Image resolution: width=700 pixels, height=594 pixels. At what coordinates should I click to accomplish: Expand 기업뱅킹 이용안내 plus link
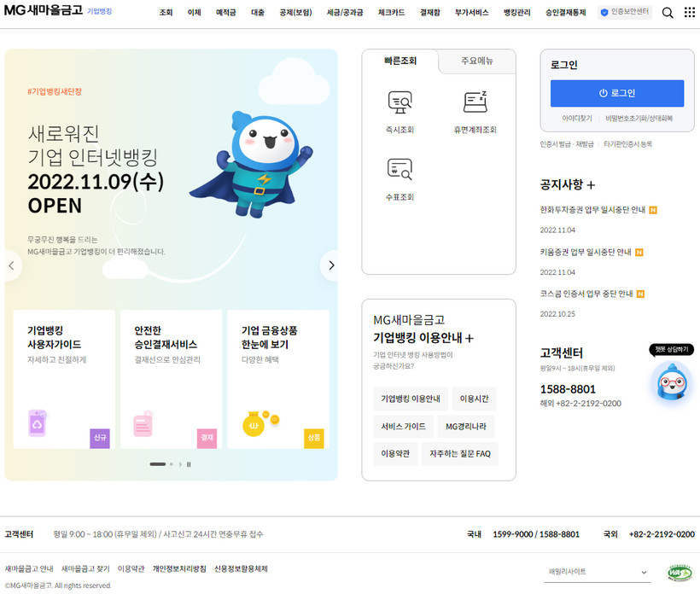(x=423, y=338)
